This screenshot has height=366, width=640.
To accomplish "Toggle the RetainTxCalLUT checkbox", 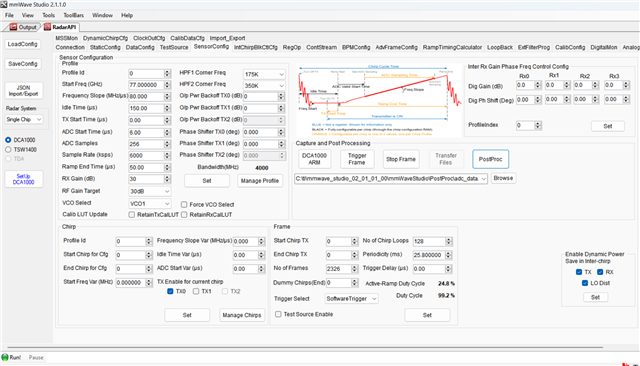I will pyautogui.click(x=132, y=215).
